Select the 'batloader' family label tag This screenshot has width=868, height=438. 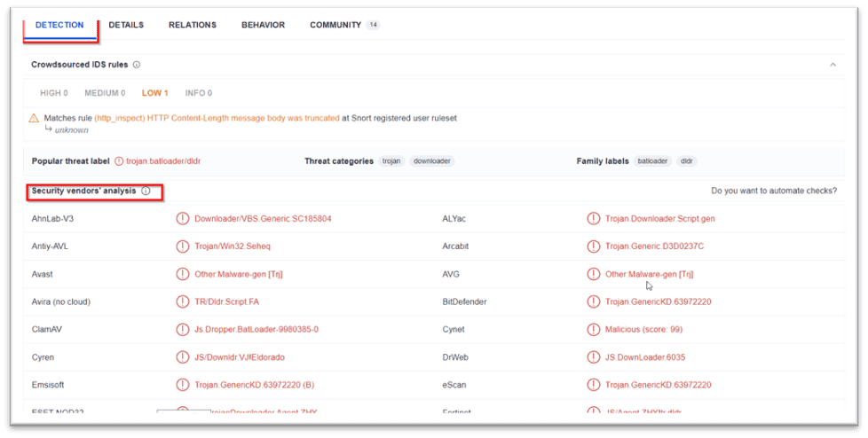coord(652,161)
